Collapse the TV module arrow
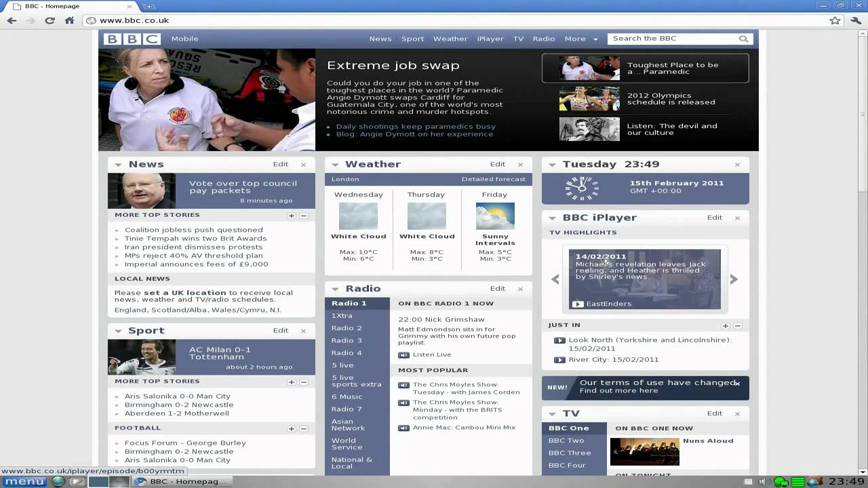The width and height of the screenshot is (868, 488). (x=552, y=414)
